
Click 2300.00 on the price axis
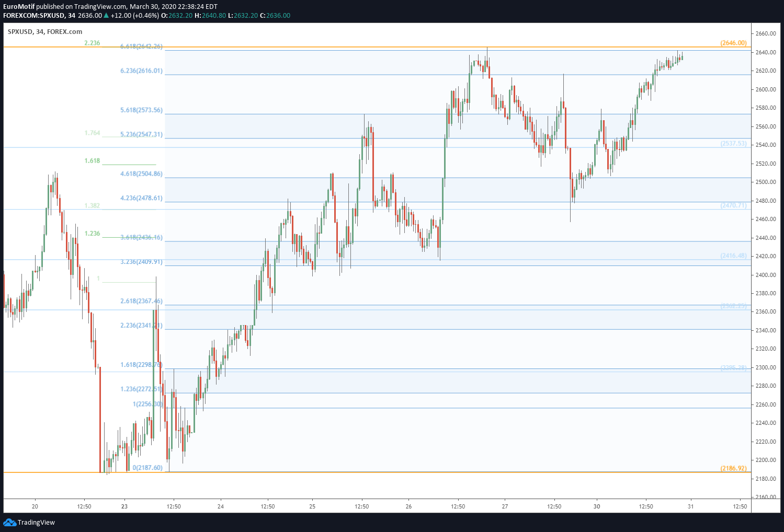pos(766,367)
